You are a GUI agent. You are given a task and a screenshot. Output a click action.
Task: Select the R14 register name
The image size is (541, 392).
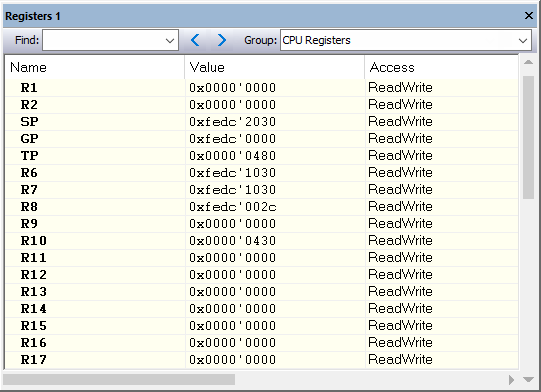point(33,308)
